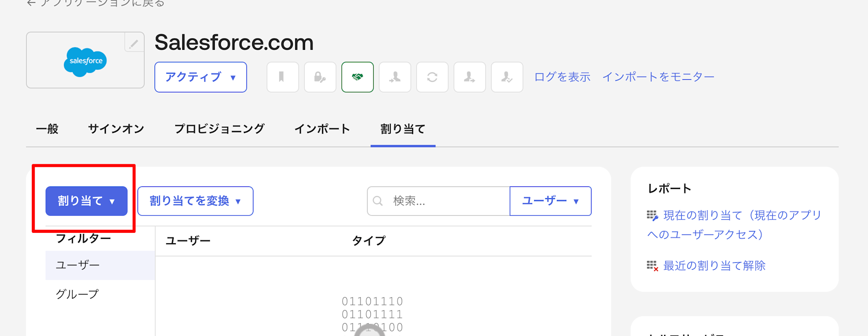Click the pencil edit logo icon
Image resolution: width=868 pixels, height=336 pixels.
[x=134, y=43]
